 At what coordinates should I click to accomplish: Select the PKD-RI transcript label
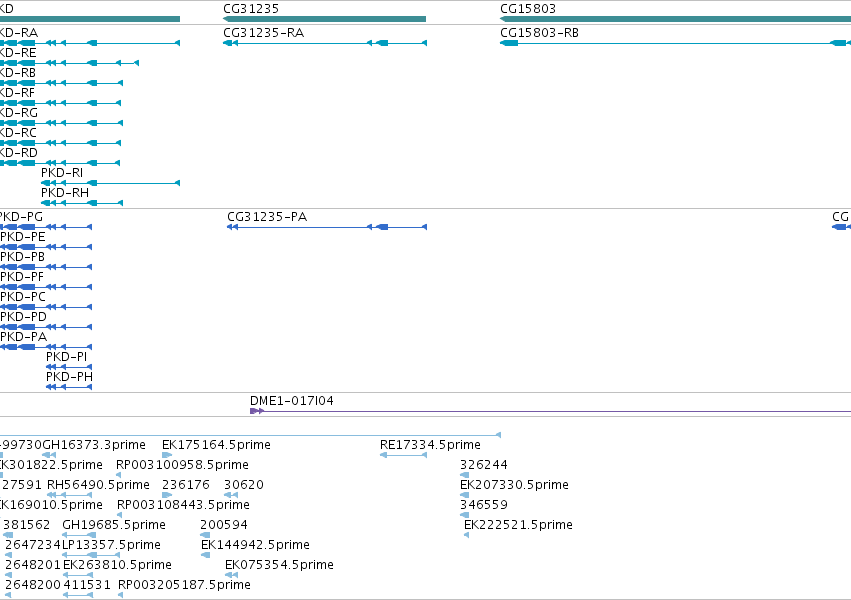62,173
